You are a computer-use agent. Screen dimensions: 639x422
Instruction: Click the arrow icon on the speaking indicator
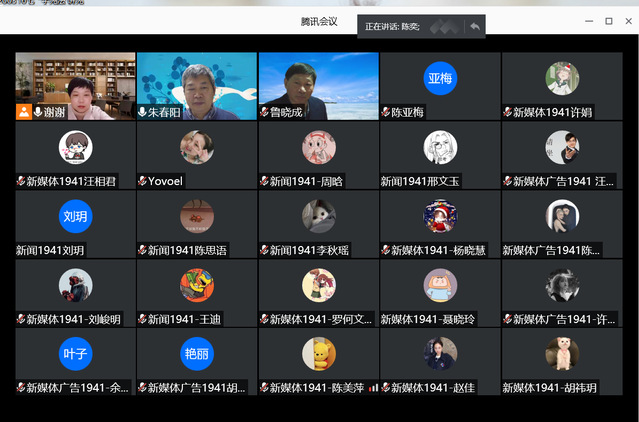click(474, 26)
